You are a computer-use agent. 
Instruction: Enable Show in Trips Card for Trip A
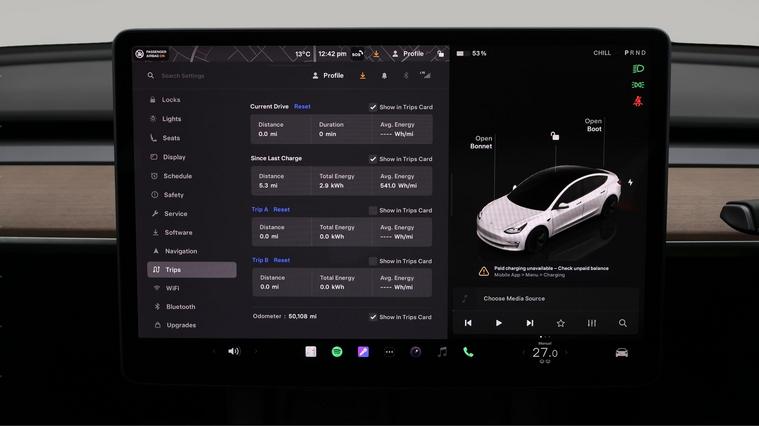point(373,211)
